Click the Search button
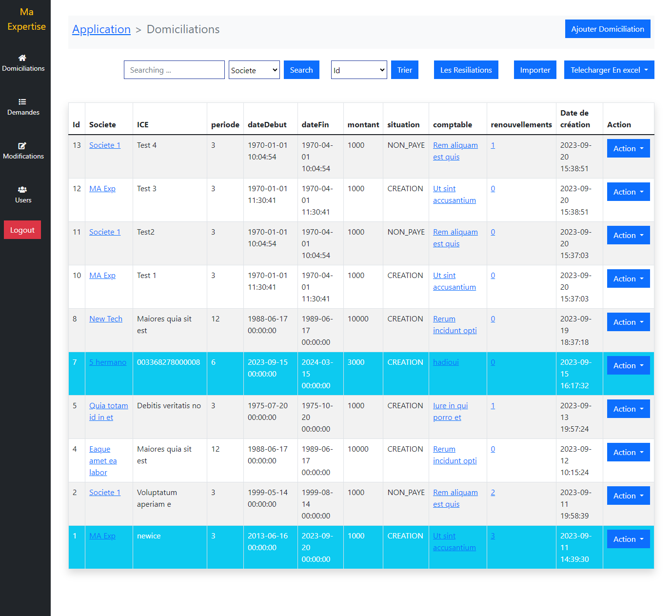 (x=301, y=70)
